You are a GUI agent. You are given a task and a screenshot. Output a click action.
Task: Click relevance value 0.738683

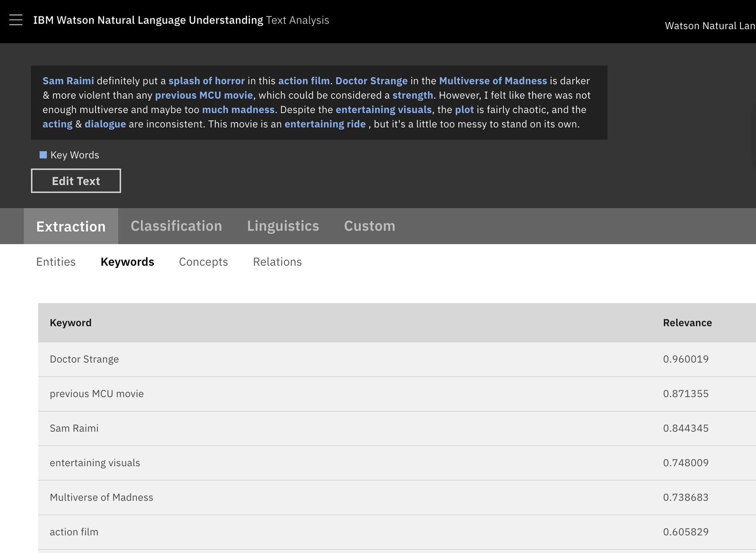(x=685, y=497)
